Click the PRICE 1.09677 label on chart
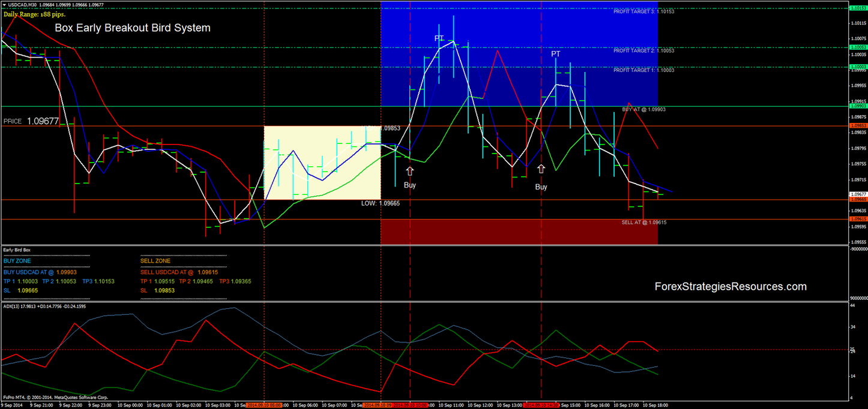The image size is (868, 409). pos(31,121)
